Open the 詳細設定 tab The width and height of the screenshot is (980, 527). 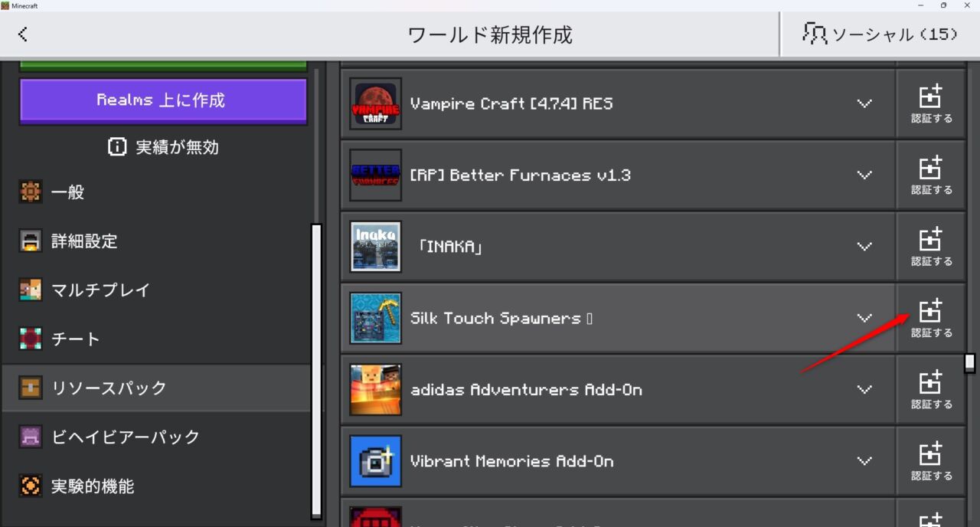click(156, 241)
